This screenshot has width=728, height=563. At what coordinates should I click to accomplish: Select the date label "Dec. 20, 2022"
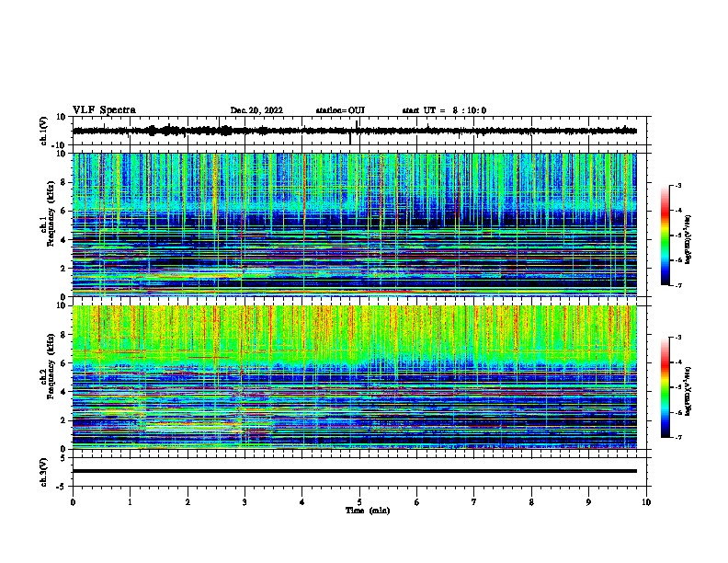[x=256, y=110]
